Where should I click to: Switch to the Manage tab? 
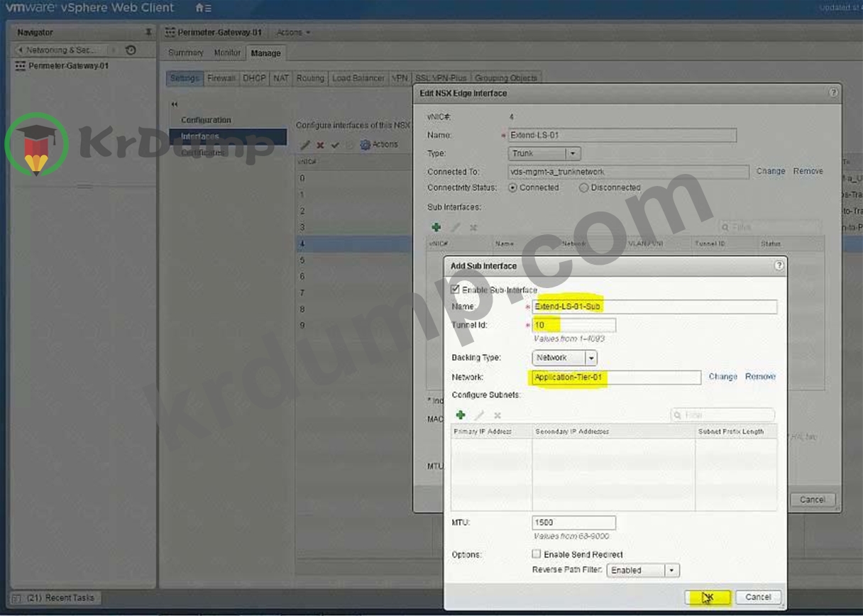pos(266,53)
